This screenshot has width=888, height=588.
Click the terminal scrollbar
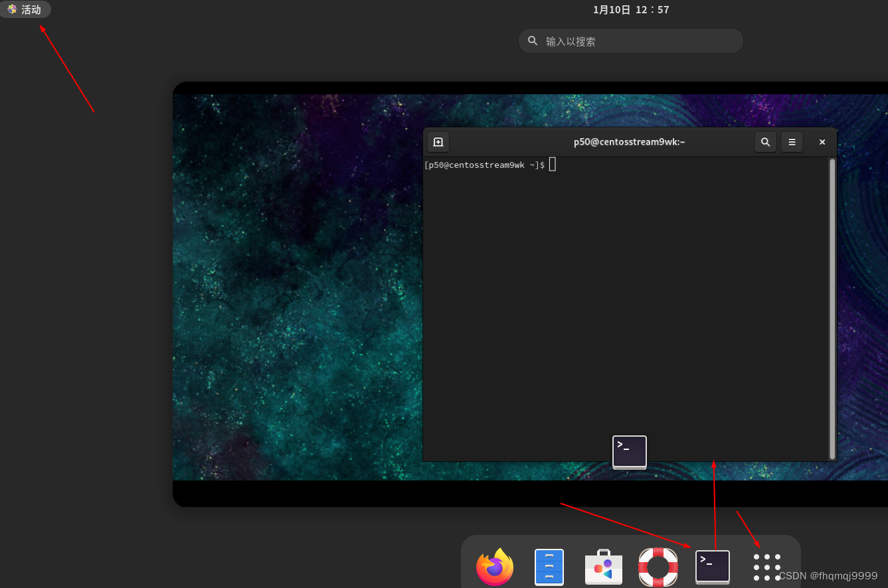[832, 305]
